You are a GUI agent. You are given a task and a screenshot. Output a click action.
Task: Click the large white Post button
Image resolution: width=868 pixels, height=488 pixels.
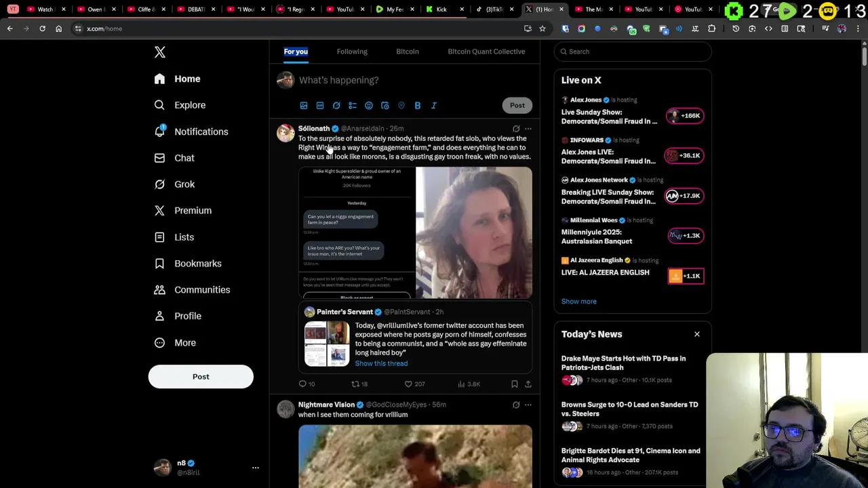(x=201, y=377)
